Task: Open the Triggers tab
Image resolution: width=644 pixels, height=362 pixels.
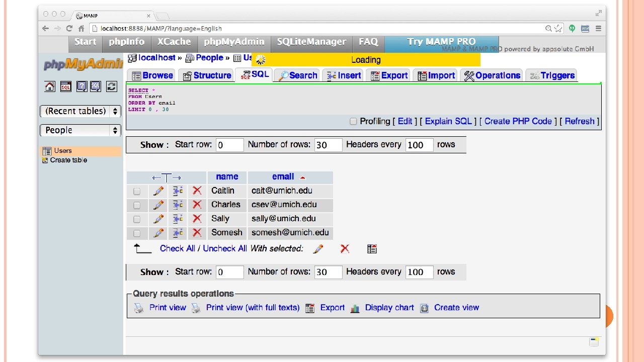Action: 552,75
